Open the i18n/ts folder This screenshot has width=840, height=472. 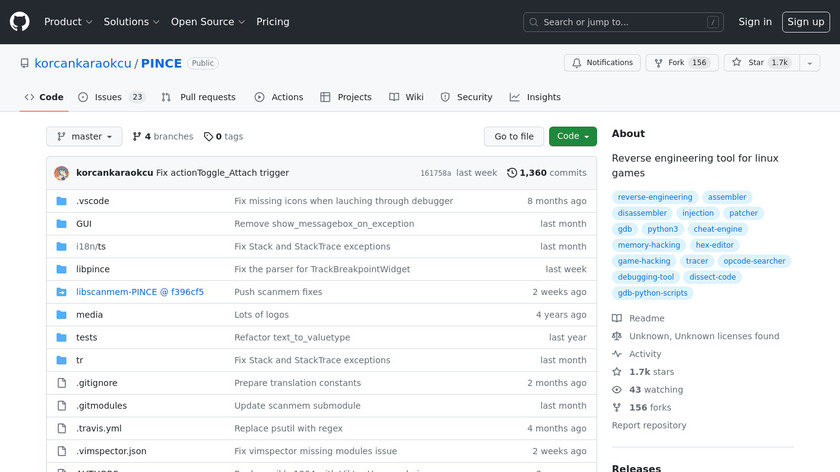click(91, 246)
